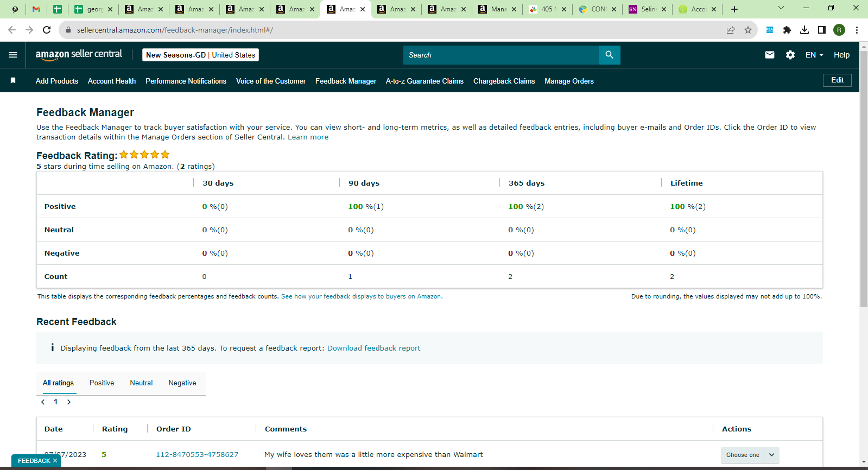Switch to the pinned Gmail tab
The width and height of the screenshot is (868, 470).
(36, 9)
